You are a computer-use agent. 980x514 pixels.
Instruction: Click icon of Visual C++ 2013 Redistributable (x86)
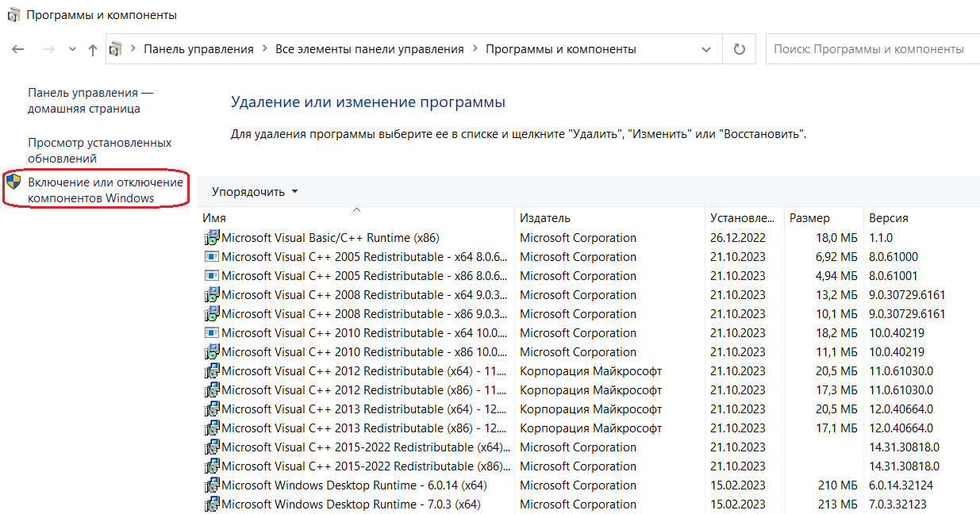[x=212, y=428]
